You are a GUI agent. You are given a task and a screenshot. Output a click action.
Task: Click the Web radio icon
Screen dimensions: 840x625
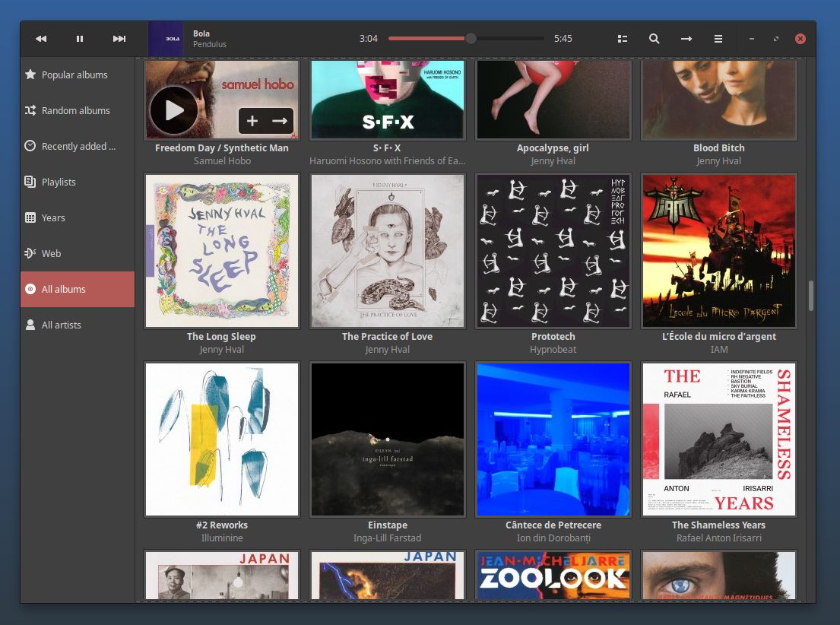click(30, 253)
